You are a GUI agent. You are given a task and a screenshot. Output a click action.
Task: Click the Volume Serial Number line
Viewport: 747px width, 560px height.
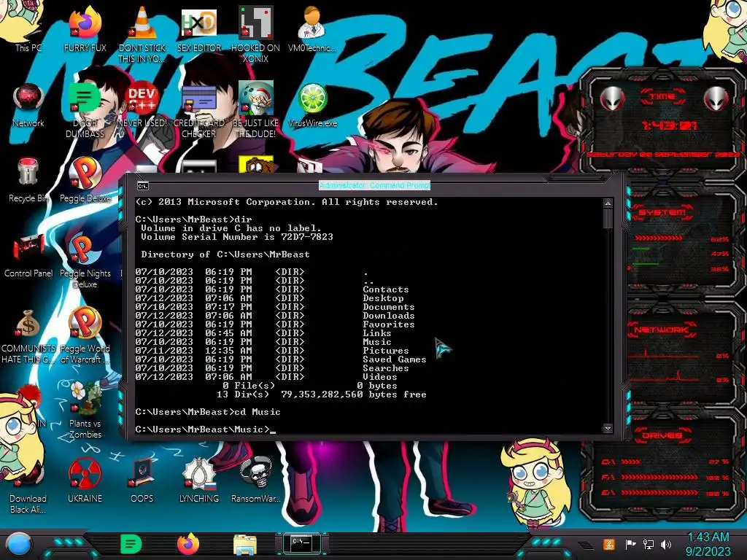click(x=237, y=237)
